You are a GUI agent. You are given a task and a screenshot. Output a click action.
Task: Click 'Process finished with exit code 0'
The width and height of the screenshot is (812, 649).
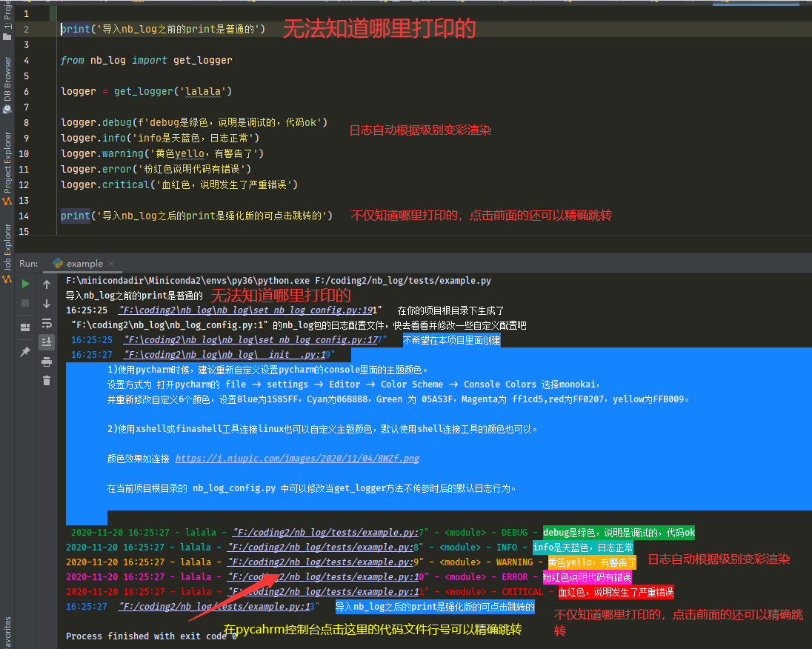point(152,636)
